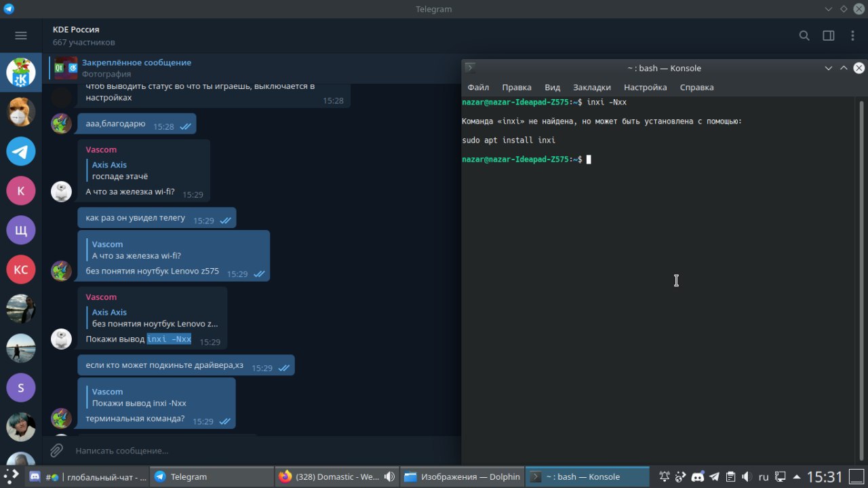Click the show desktop button
This screenshot has width=868, height=488.
coord(858,476)
